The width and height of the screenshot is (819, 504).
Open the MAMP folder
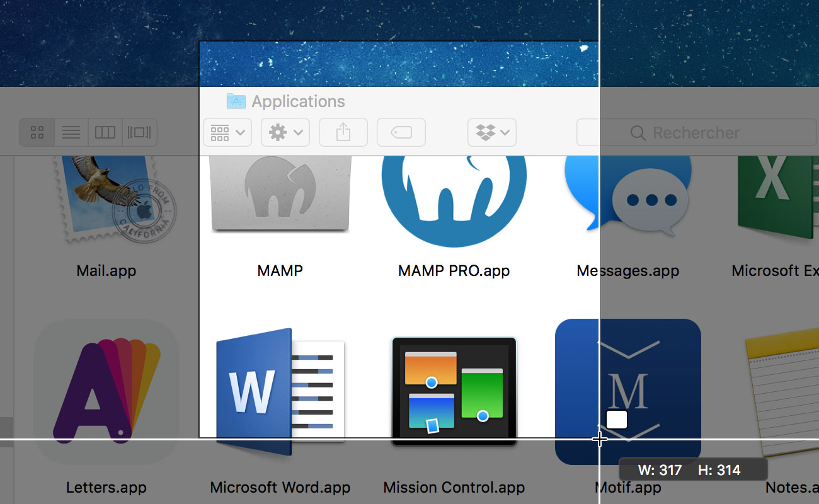(280, 195)
